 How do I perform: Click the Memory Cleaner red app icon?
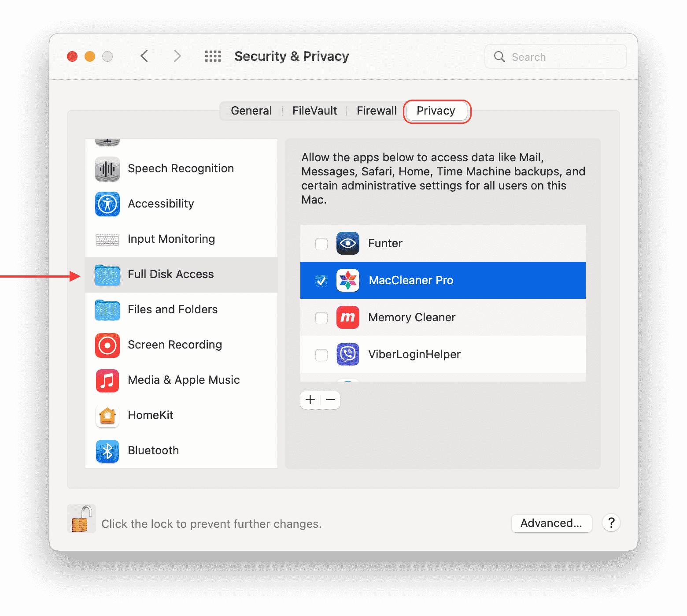coord(348,317)
